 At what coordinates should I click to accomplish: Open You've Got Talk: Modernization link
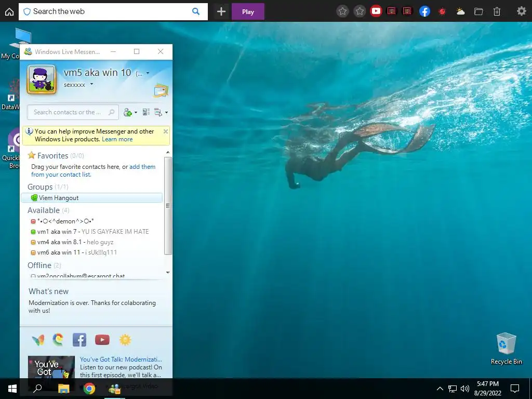point(121,360)
